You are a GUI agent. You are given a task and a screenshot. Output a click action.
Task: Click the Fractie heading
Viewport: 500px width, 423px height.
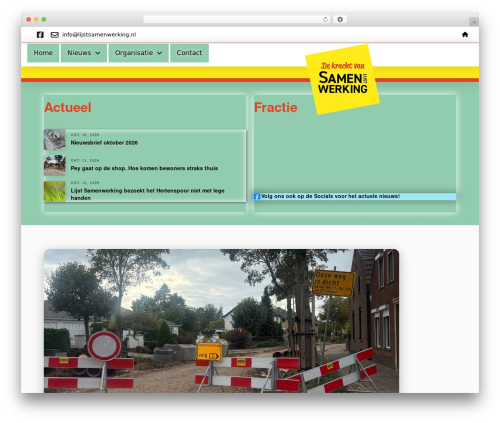tap(276, 107)
